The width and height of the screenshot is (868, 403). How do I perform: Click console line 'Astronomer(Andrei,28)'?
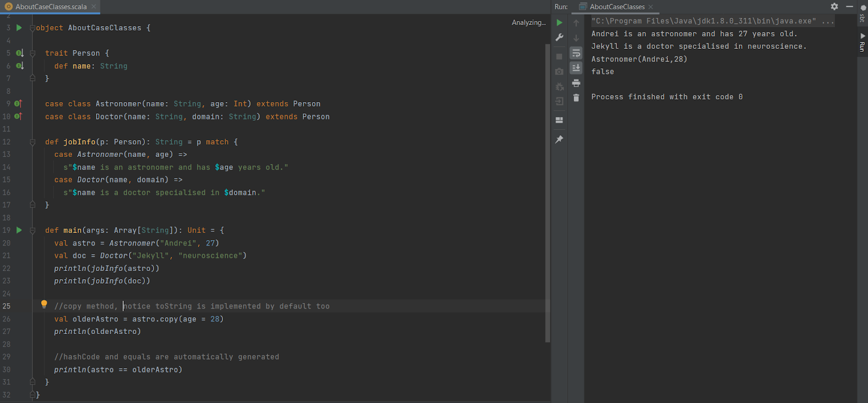(639, 59)
